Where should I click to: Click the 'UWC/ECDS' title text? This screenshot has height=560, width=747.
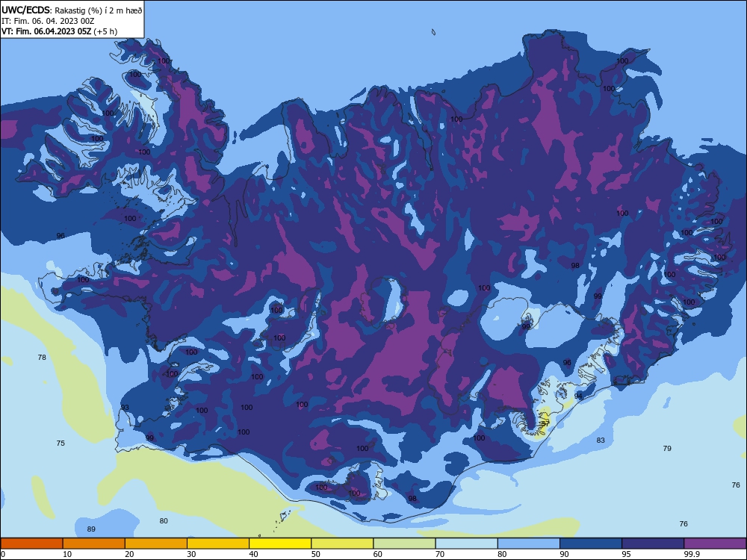pyautogui.click(x=25, y=10)
